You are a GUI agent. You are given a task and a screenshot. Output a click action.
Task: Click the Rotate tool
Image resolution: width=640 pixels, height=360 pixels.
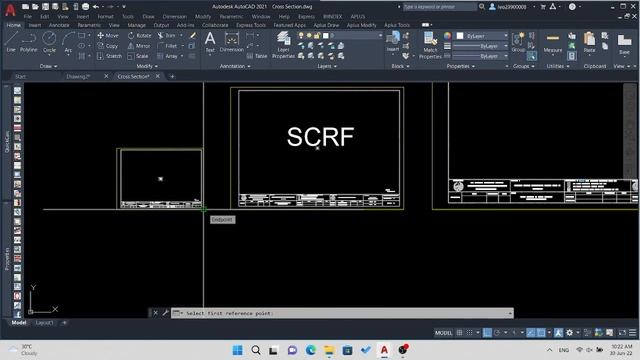tap(139, 36)
